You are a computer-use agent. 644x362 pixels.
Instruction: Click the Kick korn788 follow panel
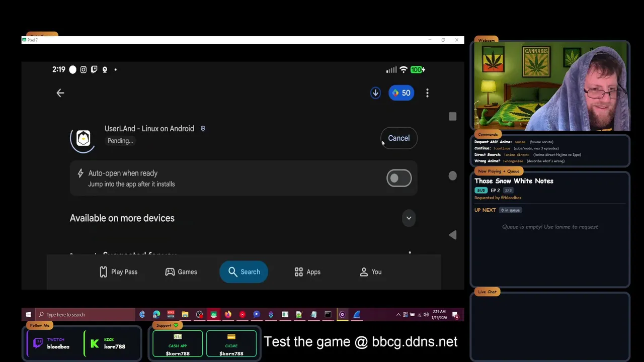[112, 343]
